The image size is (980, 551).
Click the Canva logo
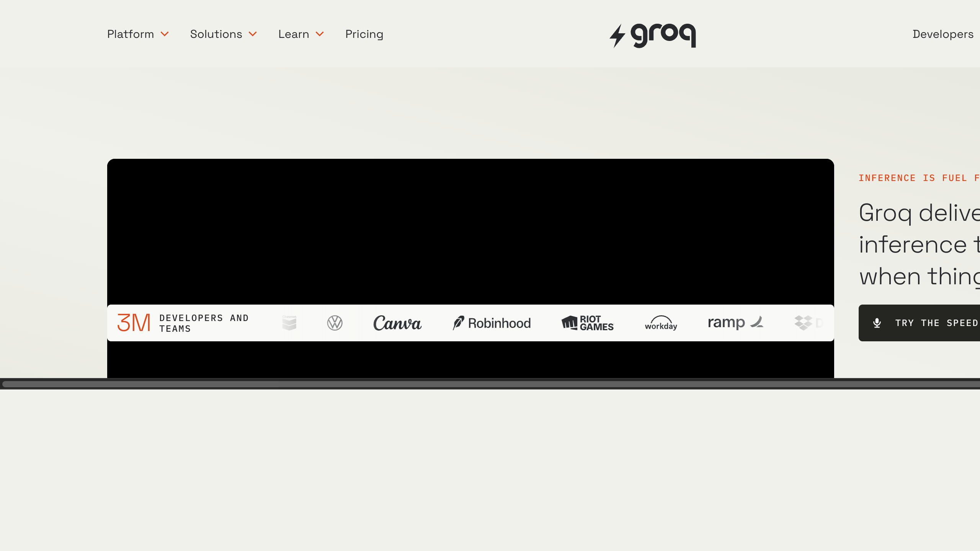point(397,323)
